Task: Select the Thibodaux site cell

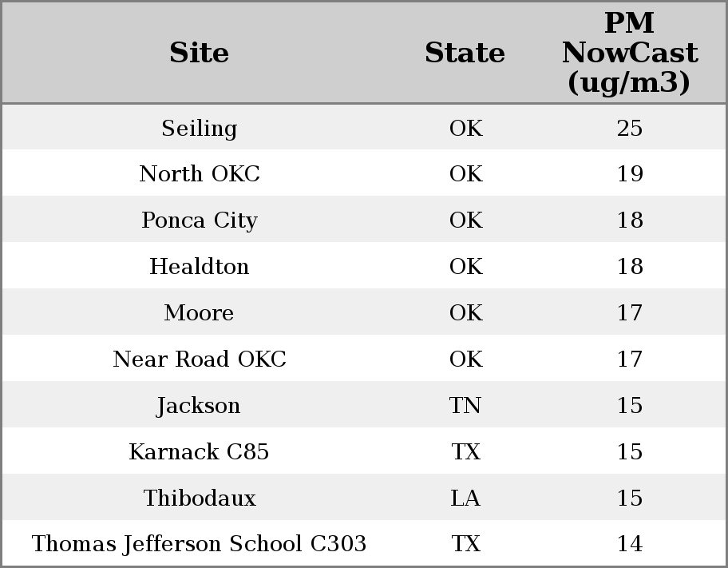Action: (x=199, y=498)
